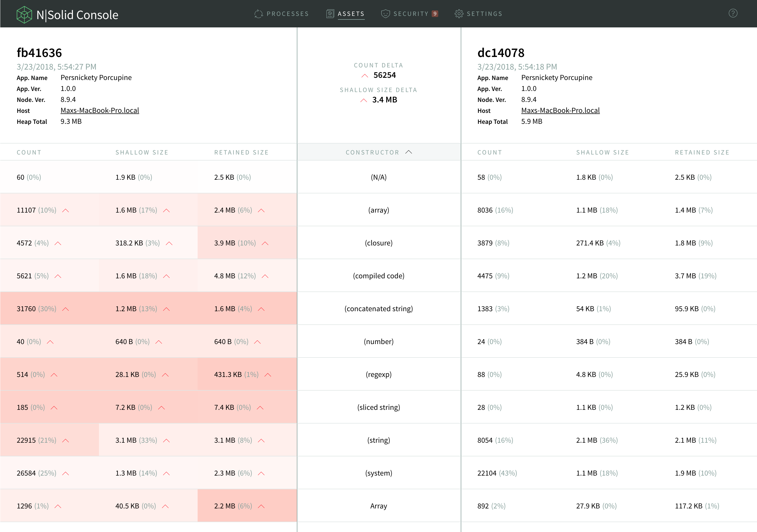The height and width of the screenshot is (532, 757).
Task: Switch to the Processes tab
Action: [287, 14]
